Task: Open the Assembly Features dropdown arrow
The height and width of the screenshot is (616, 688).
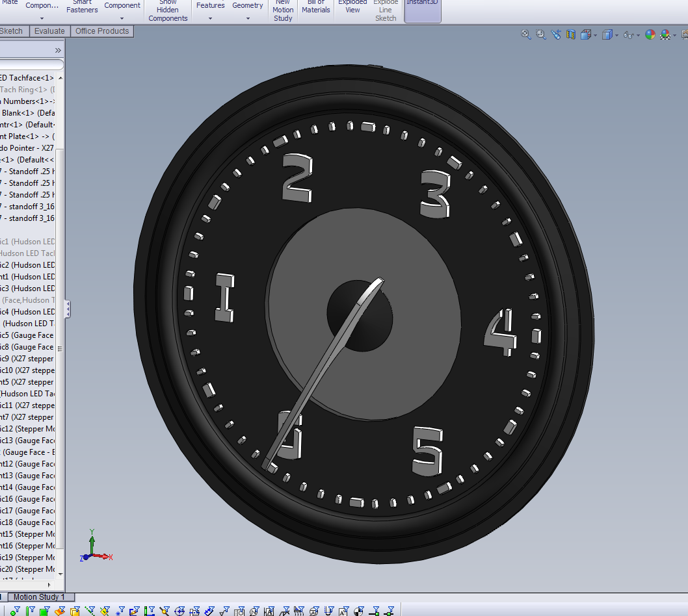Action: pos(211,18)
